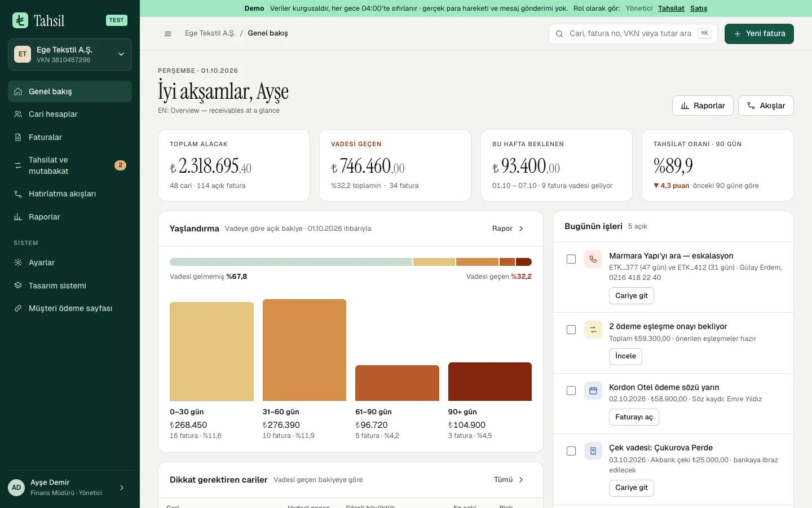This screenshot has height=508, width=812.
Task: Open Tasarım sistemi in sidebar
Action: coord(70,286)
